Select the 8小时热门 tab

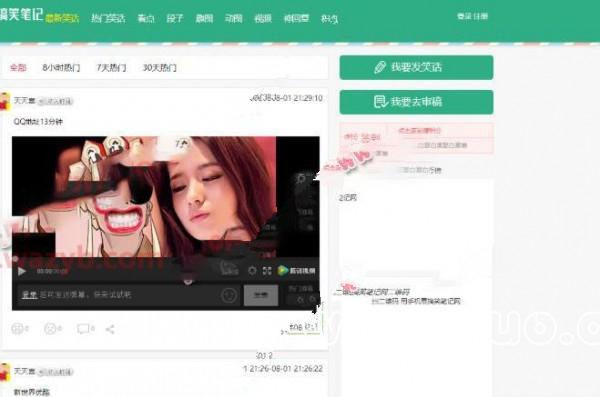[x=61, y=68]
